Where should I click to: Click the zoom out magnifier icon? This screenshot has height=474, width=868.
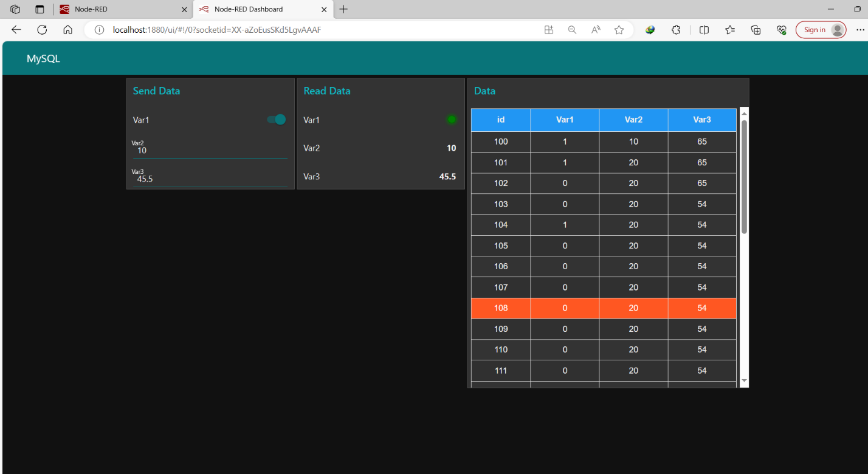[571, 29]
